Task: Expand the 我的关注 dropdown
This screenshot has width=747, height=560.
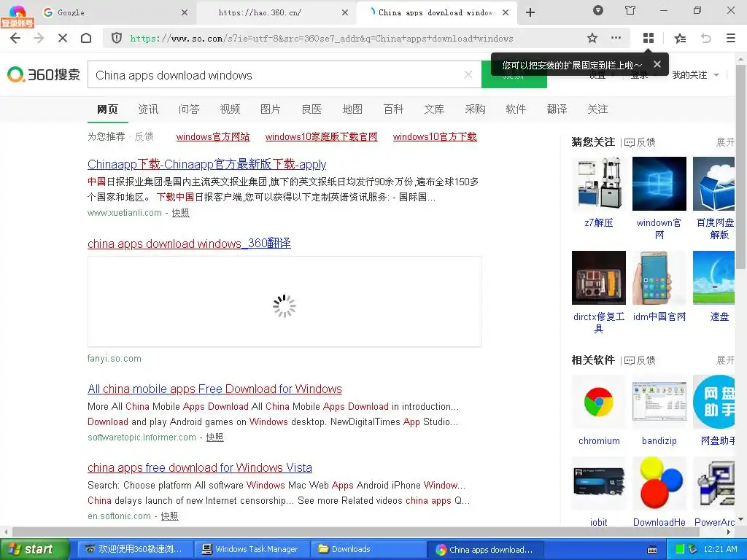Action: [695, 75]
